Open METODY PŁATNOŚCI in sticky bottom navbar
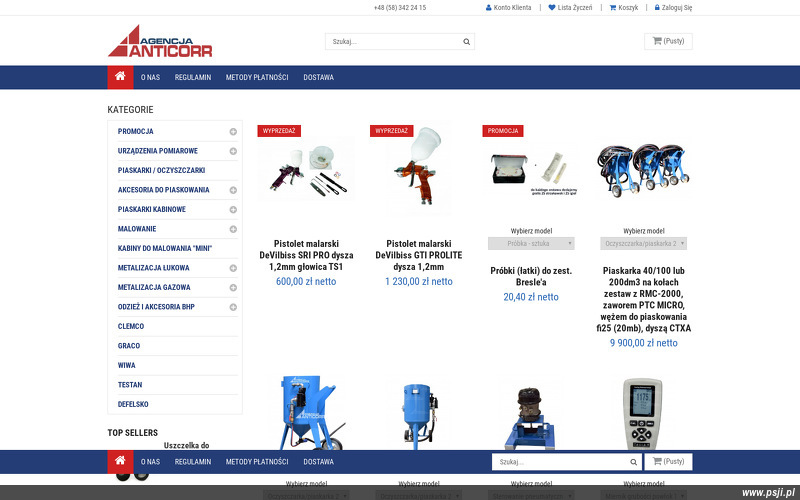The image size is (800, 500). pyautogui.click(x=257, y=462)
